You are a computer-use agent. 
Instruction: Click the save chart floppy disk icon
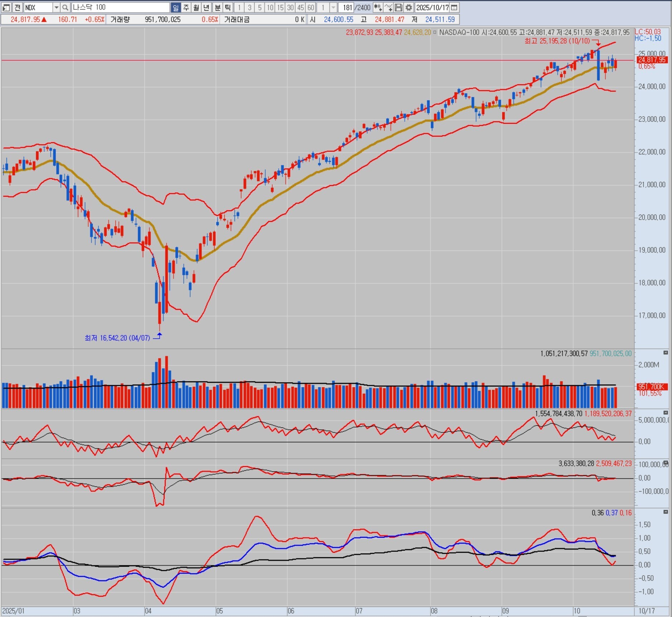(399, 8)
